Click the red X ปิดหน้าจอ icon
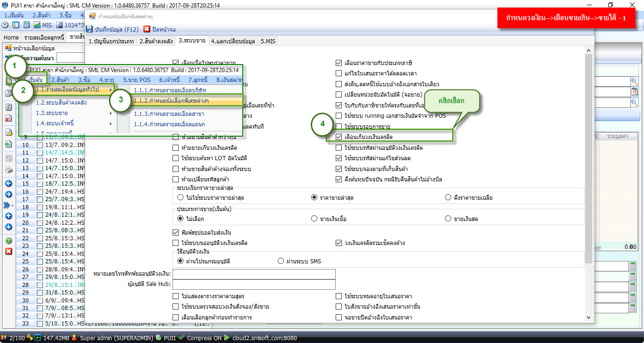The image size is (644, 343). [147, 29]
